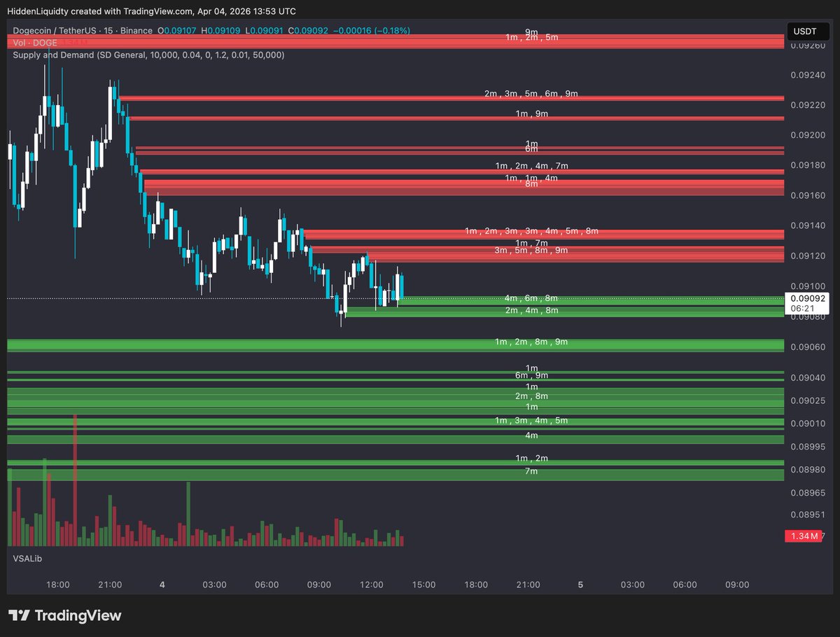Select zone label '1m , 7m'
The height and width of the screenshot is (637, 840).
point(531,243)
